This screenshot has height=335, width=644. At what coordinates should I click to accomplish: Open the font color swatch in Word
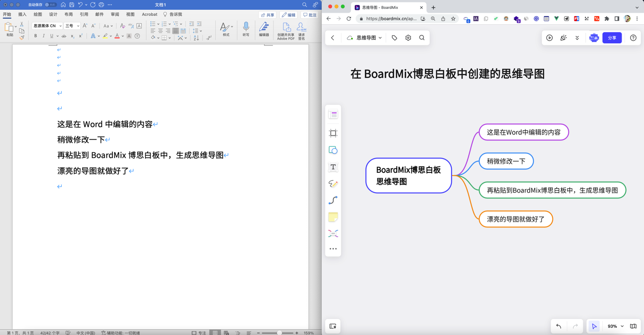118,36
